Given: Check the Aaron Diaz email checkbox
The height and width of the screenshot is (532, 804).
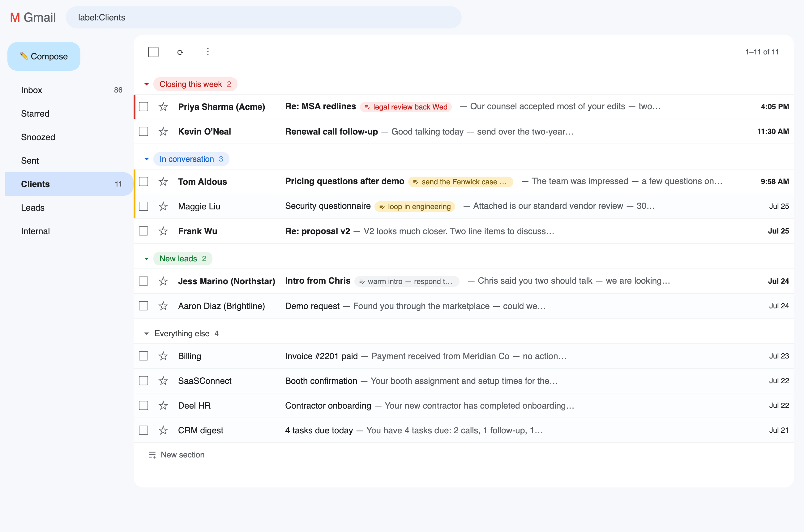Looking at the screenshot, I should coord(143,306).
